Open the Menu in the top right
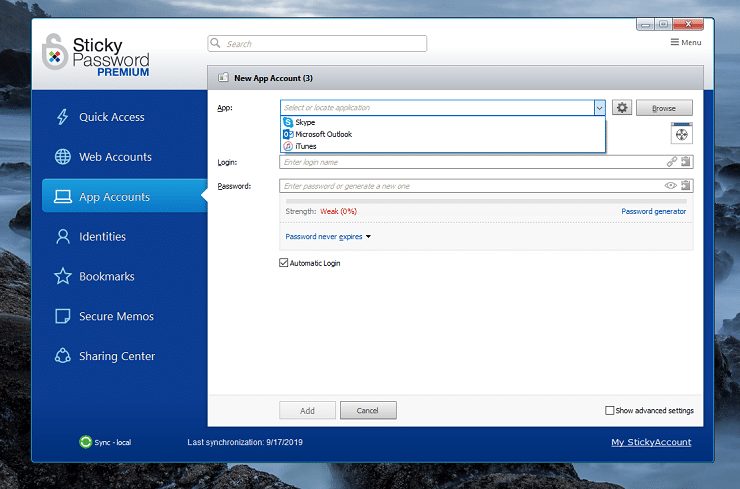Viewport: 740px width, 489px height. [685, 43]
